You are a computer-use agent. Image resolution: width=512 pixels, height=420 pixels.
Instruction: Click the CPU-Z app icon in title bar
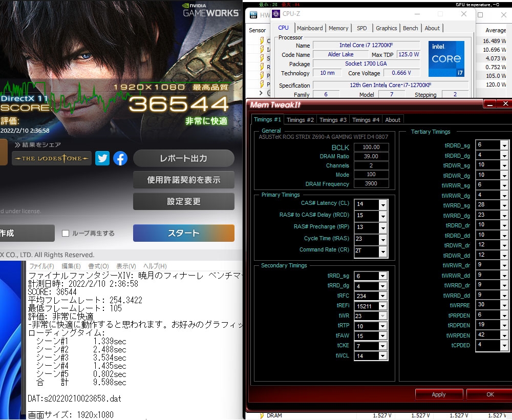pyautogui.click(x=276, y=14)
